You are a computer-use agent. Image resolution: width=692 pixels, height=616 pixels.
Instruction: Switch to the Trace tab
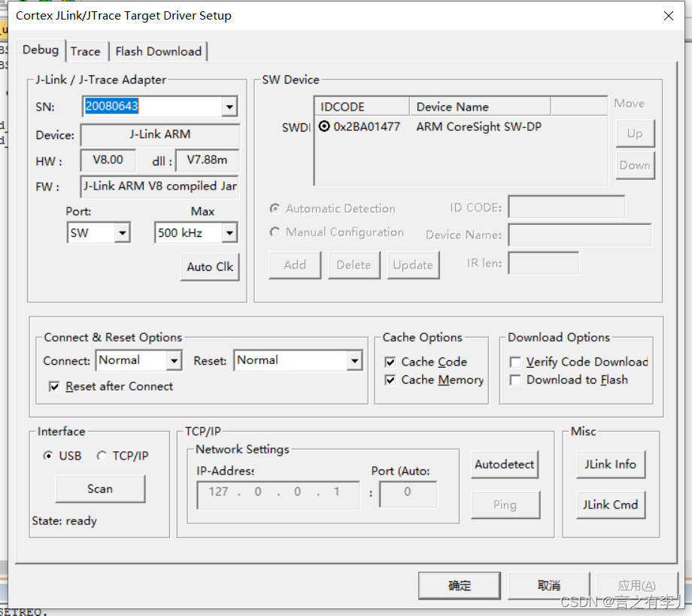(86, 52)
